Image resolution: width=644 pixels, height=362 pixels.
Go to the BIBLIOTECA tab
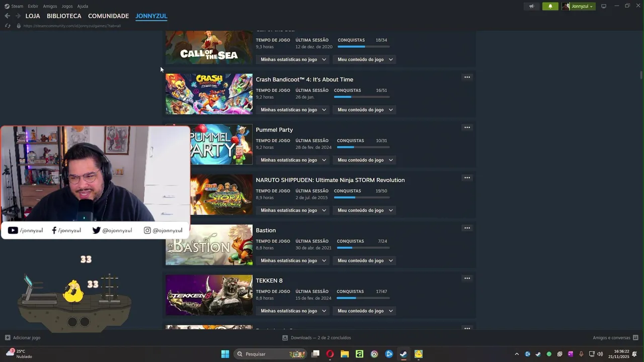point(64,16)
